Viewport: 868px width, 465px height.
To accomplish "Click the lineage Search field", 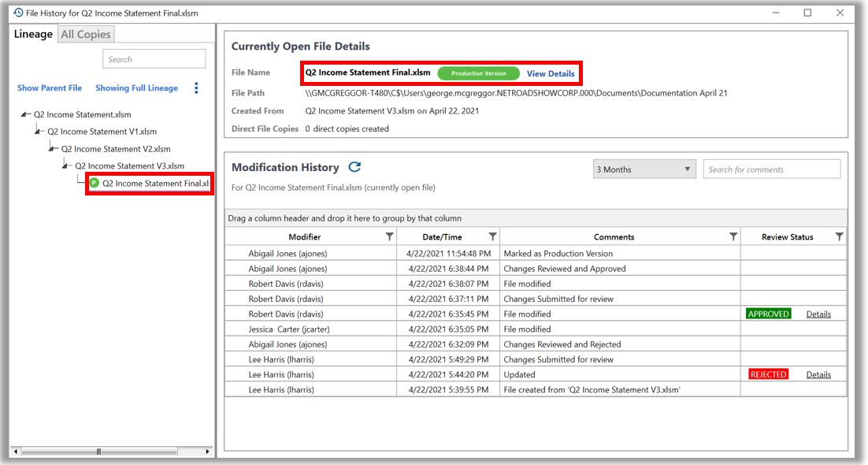I will click(154, 59).
